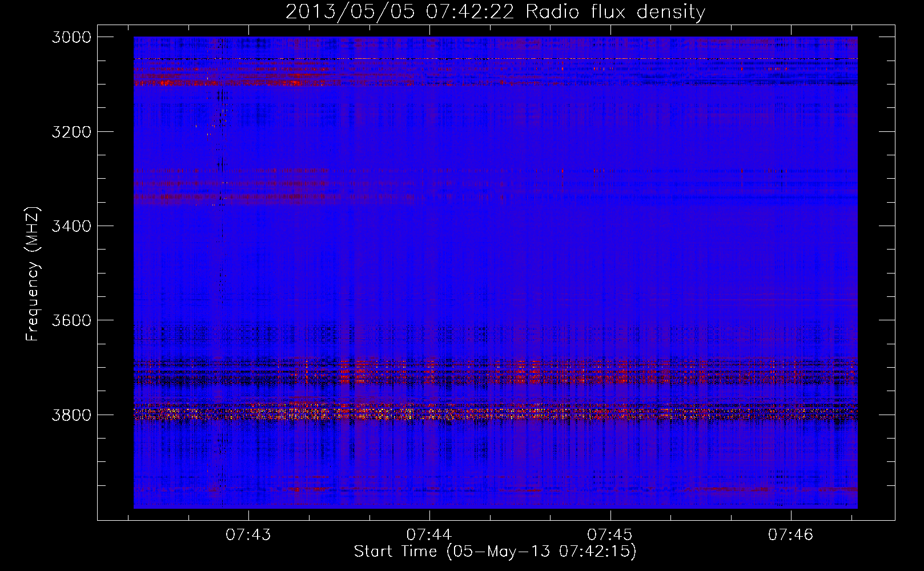Image resolution: width=924 pixels, height=571 pixels.
Task: Click the red emission band near 3700 MHz
Action: [495, 371]
